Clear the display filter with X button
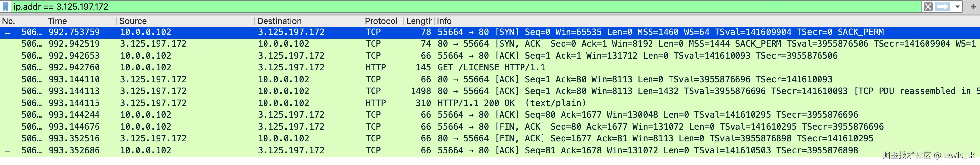Viewport: 980px width, 165px height. (928, 7)
